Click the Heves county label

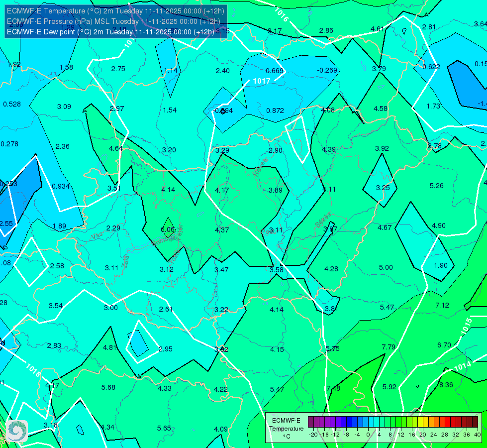(x=260, y=168)
